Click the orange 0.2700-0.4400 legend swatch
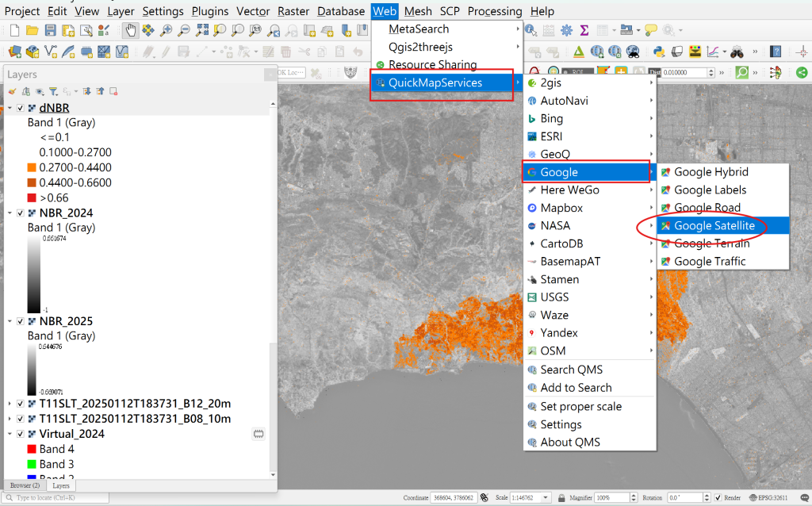 [32, 168]
